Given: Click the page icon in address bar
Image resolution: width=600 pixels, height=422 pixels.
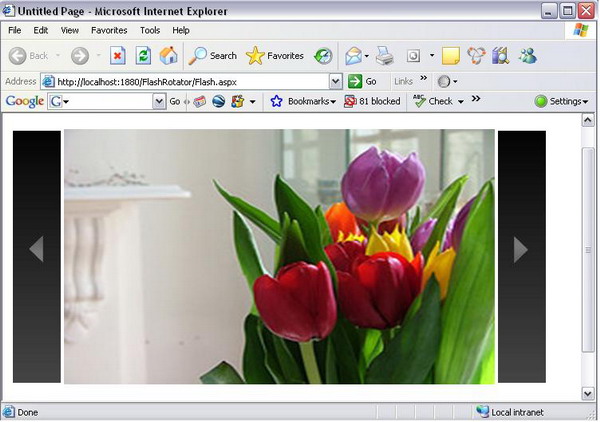Looking at the screenshot, I should [49, 81].
